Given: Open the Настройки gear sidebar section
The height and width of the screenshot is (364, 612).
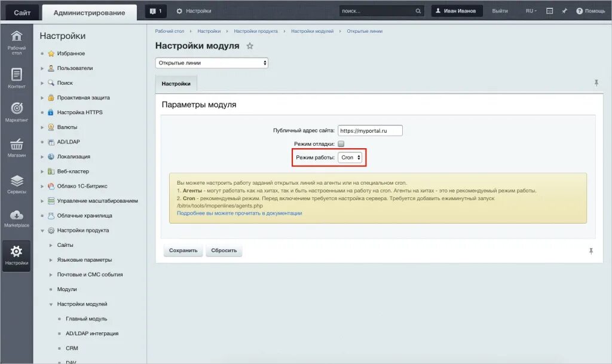Looking at the screenshot, I should pos(16,256).
